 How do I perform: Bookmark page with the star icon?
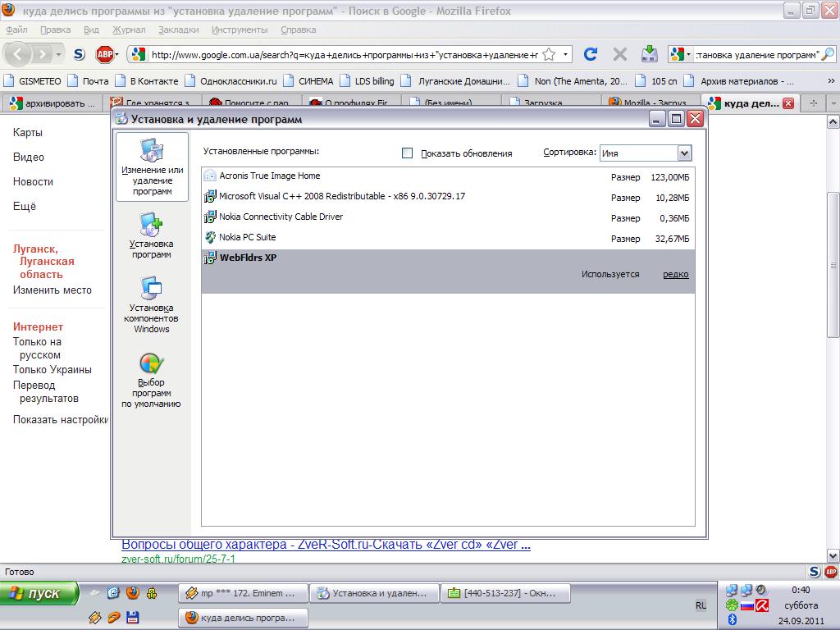coord(549,55)
